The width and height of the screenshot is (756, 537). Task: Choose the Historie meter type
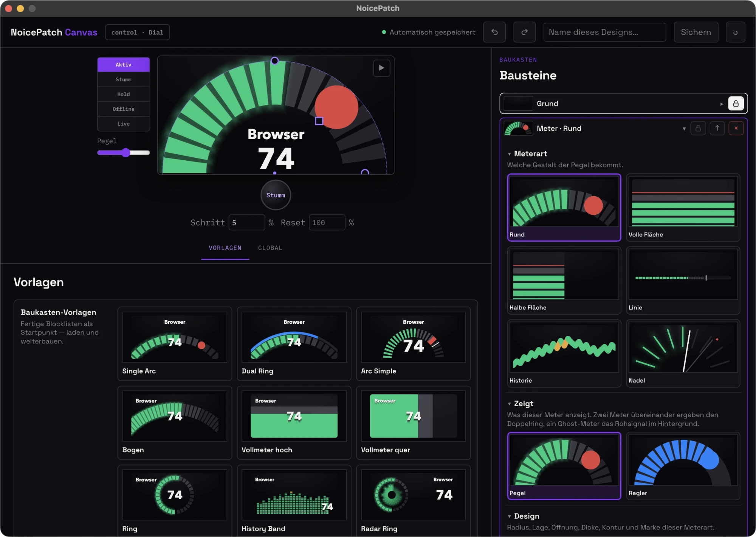click(564, 353)
